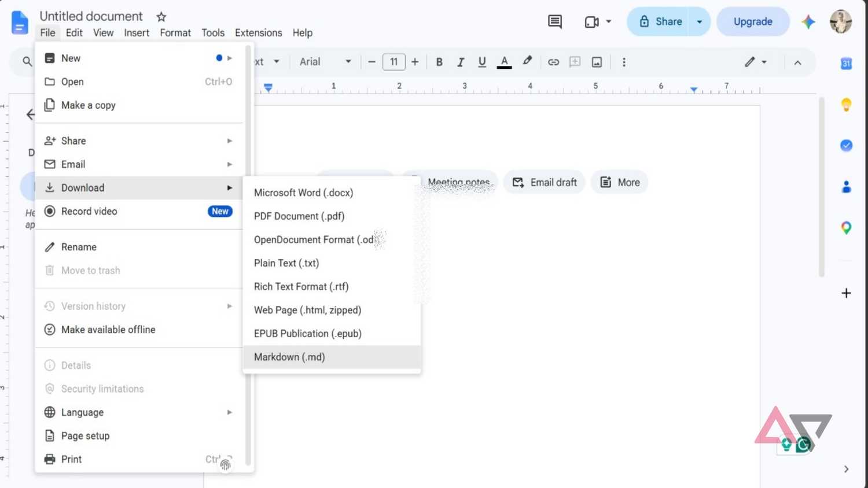The height and width of the screenshot is (488, 868).
Task: Click the add comment icon
Action: tap(575, 62)
